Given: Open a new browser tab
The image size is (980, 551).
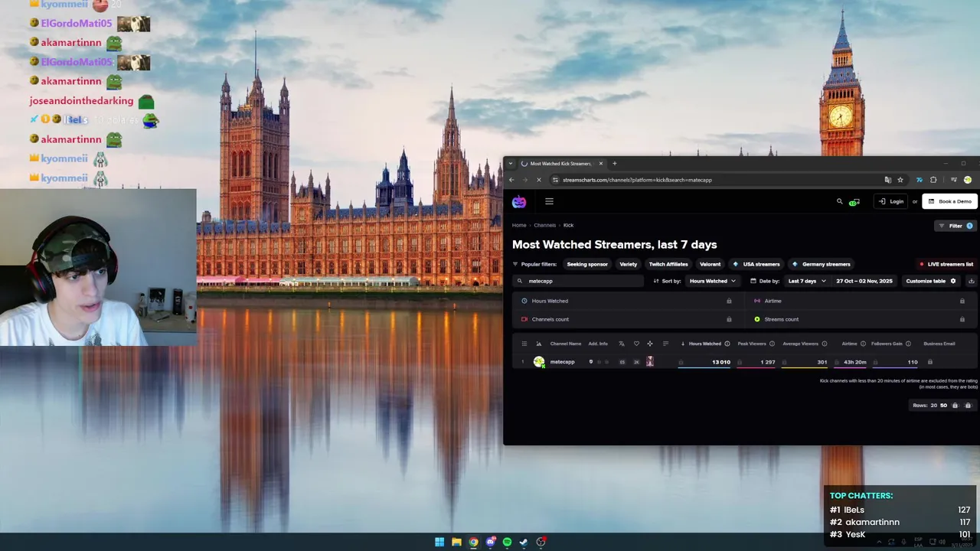Looking at the screenshot, I should 614,163.
